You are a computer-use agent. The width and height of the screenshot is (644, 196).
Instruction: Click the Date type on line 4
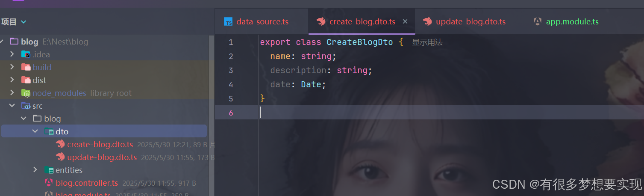pyautogui.click(x=311, y=84)
